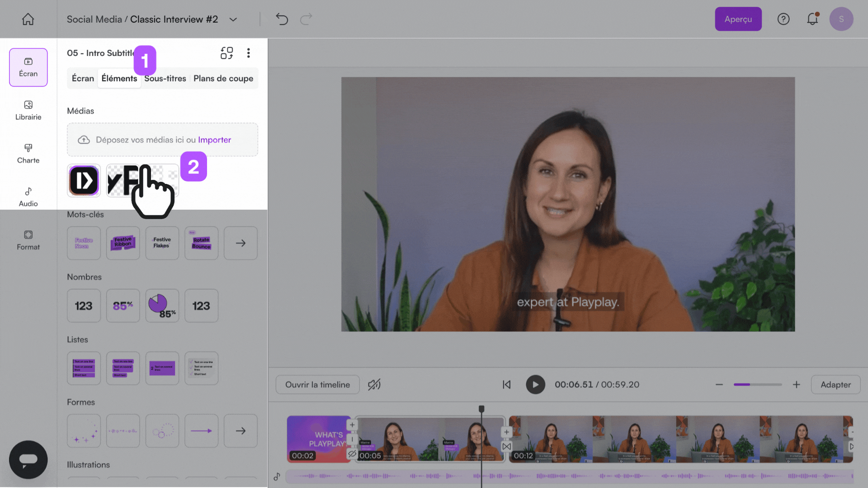Click the Aperçu button

[738, 19]
